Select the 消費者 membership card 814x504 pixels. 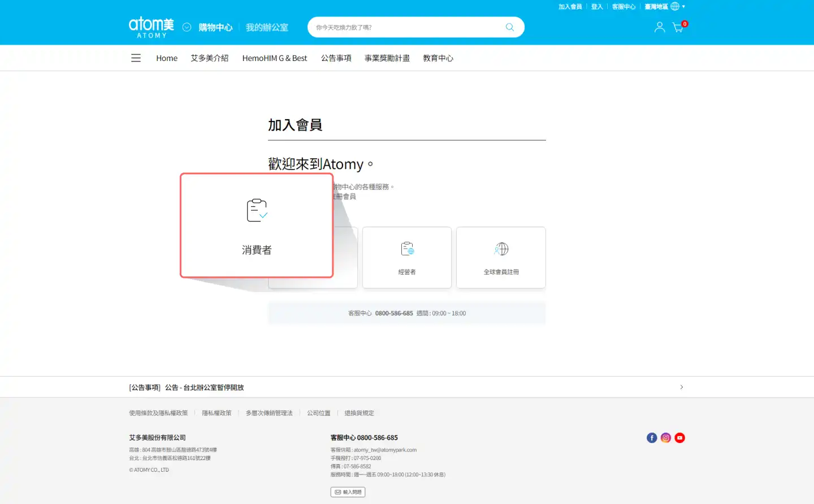point(257,225)
